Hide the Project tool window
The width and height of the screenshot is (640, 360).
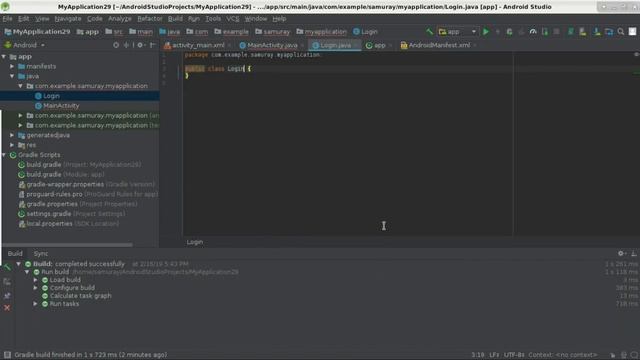(153, 45)
